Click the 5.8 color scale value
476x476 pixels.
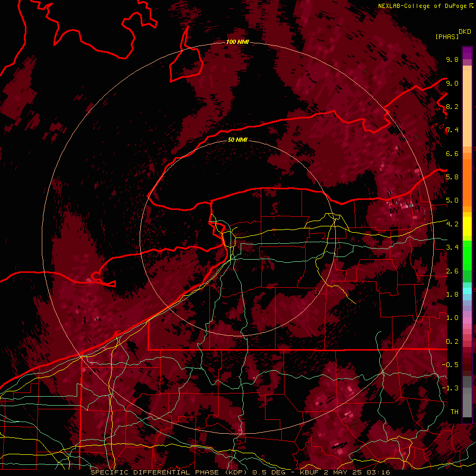tap(452, 177)
